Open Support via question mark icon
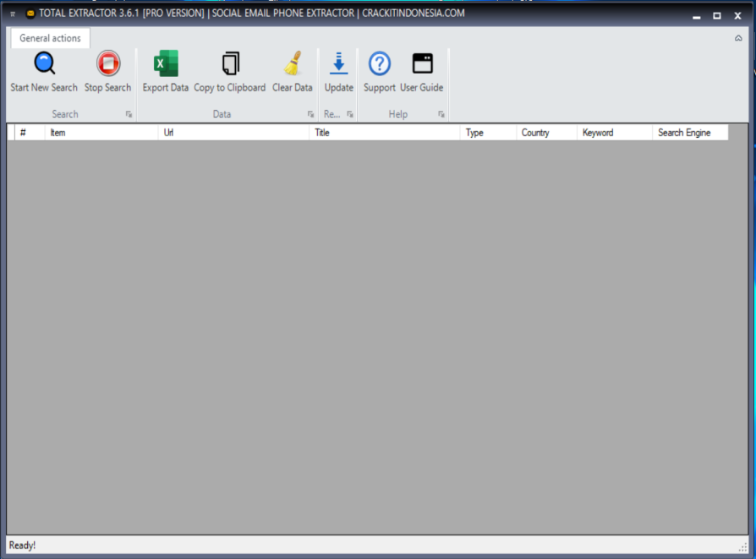This screenshot has width=756, height=559. [x=380, y=73]
